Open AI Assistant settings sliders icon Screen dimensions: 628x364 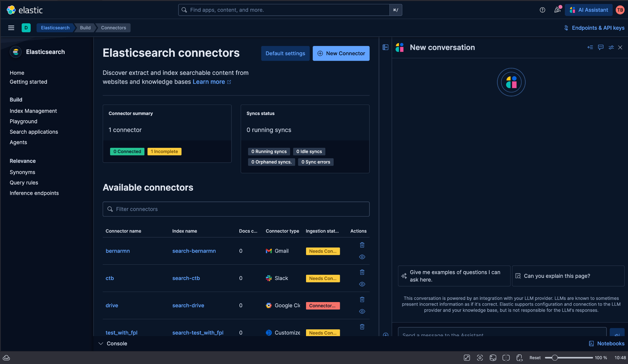(611, 47)
